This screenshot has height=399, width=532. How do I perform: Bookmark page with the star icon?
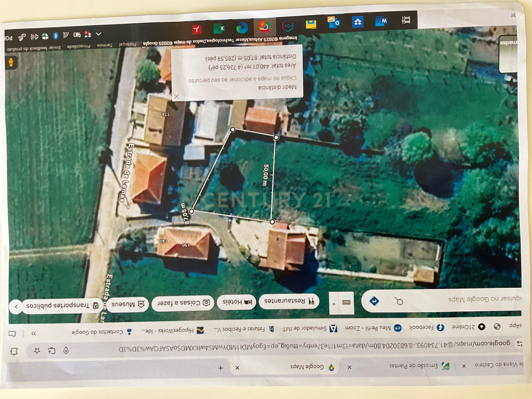(37, 351)
